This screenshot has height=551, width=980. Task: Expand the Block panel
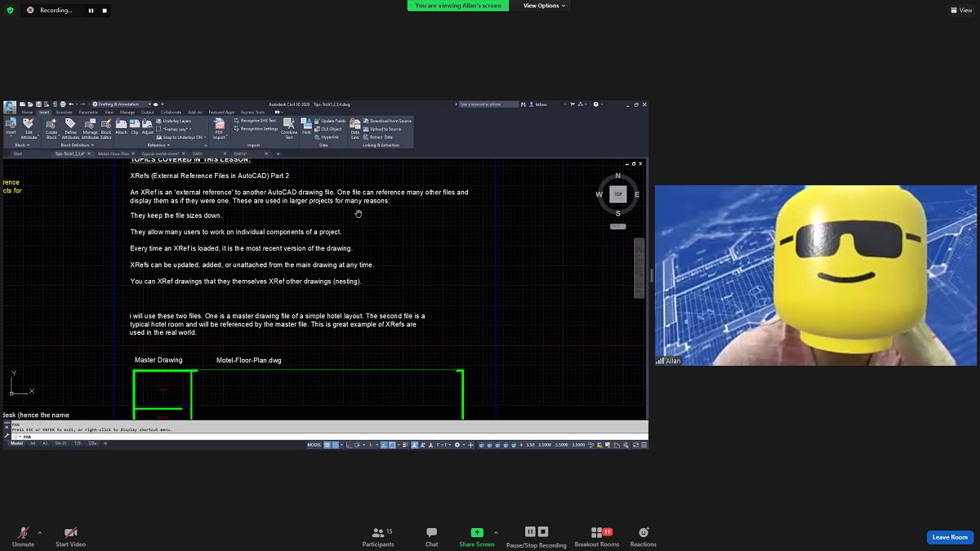22,145
